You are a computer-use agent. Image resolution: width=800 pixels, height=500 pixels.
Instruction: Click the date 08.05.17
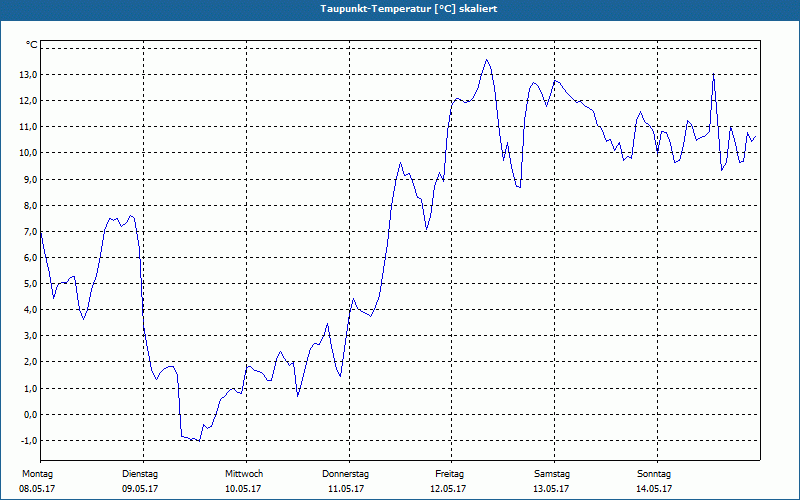tap(37, 489)
